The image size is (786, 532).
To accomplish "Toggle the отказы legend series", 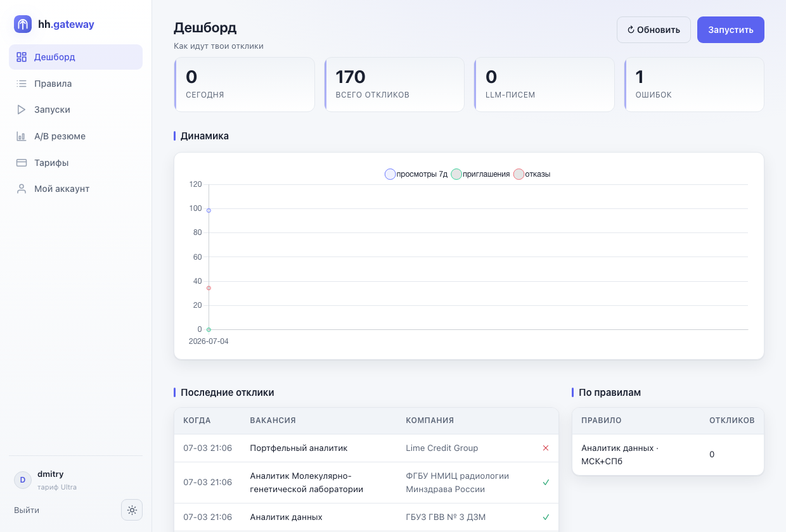I will 532,174.
